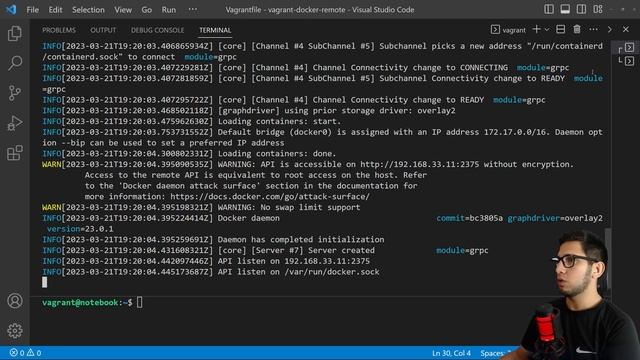Open the Explorer view in the activity bar

(15, 33)
